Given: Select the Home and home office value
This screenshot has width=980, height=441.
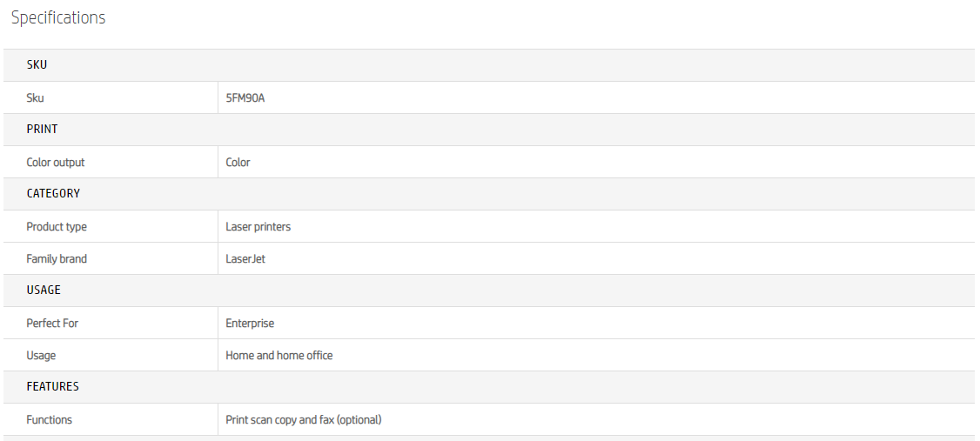Looking at the screenshot, I should 279,356.
